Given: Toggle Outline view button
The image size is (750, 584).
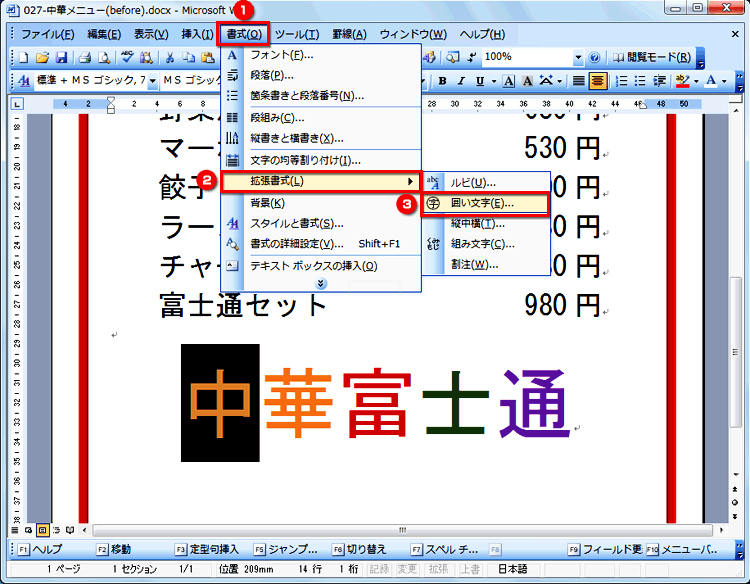Looking at the screenshot, I should tap(56, 530).
